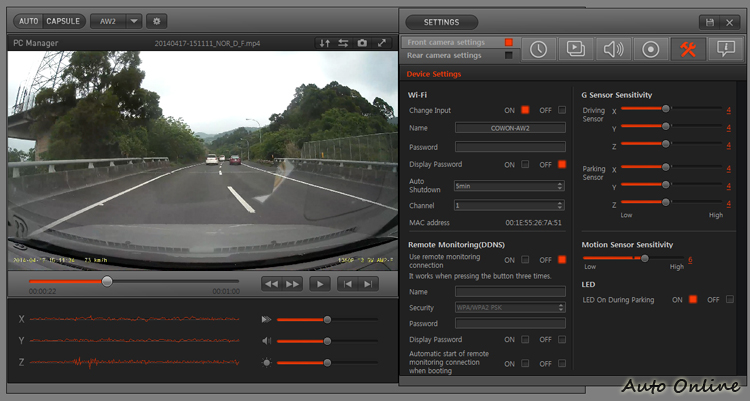Turn Wi-Fi Change Input OFF

pyautogui.click(x=562, y=110)
